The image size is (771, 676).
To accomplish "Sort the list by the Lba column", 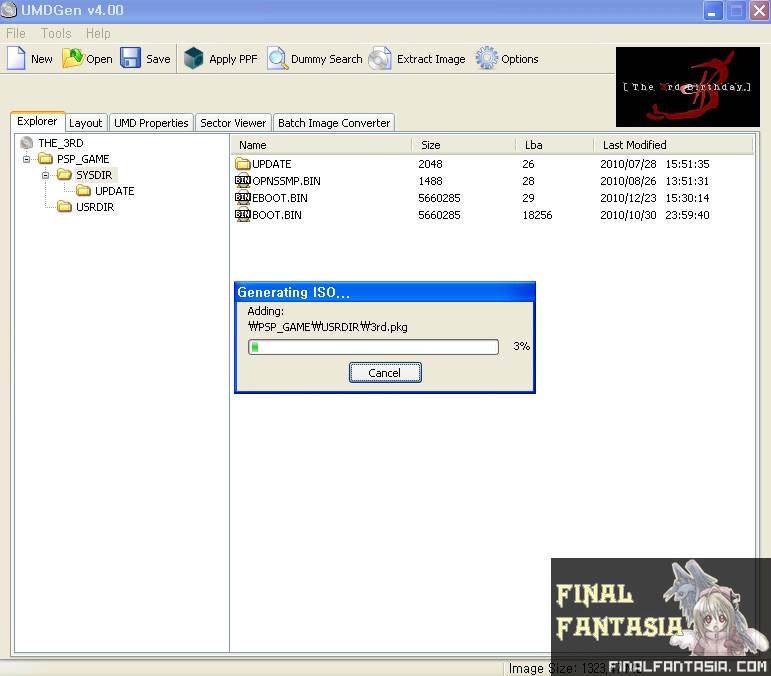I will [555, 145].
